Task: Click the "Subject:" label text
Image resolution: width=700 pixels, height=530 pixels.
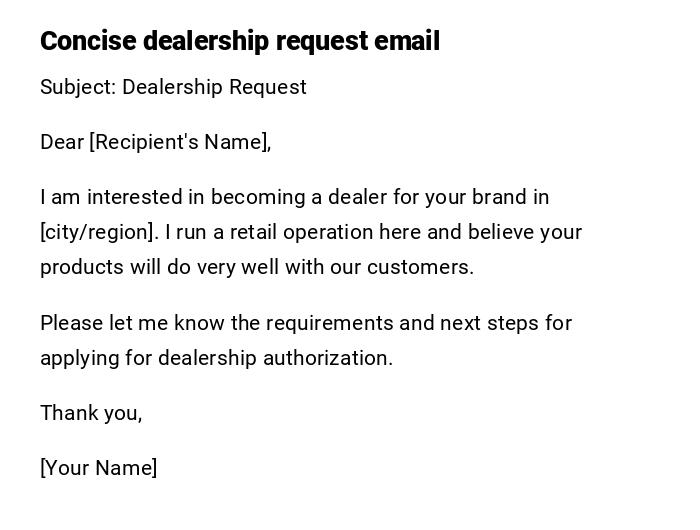Action: (x=78, y=87)
